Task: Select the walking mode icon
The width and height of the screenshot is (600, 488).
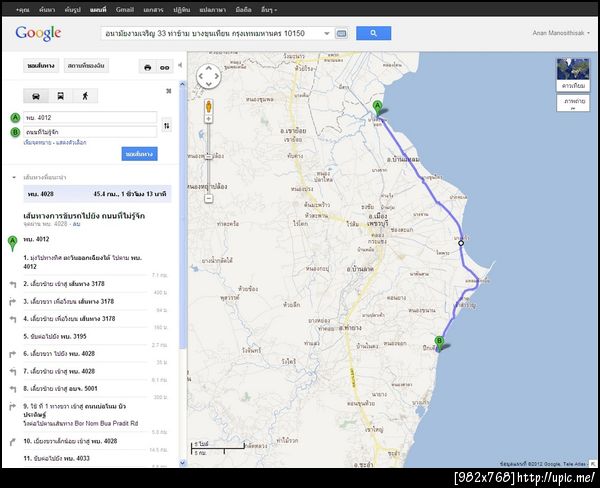Action: click(85, 96)
